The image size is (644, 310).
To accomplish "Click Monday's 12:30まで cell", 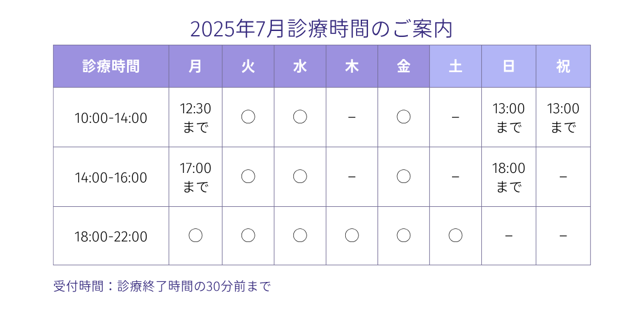I will pyautogui.click(x=196, y=117).
